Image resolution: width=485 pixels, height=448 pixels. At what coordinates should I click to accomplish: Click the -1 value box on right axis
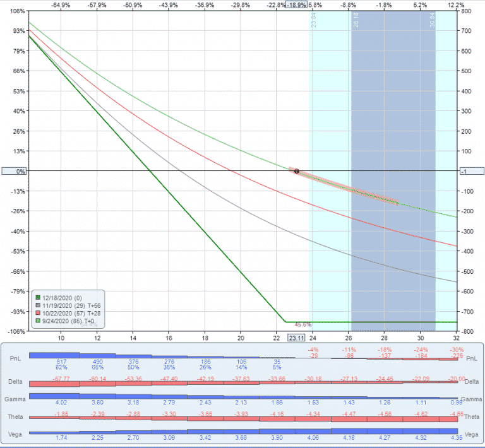(469, 171)
